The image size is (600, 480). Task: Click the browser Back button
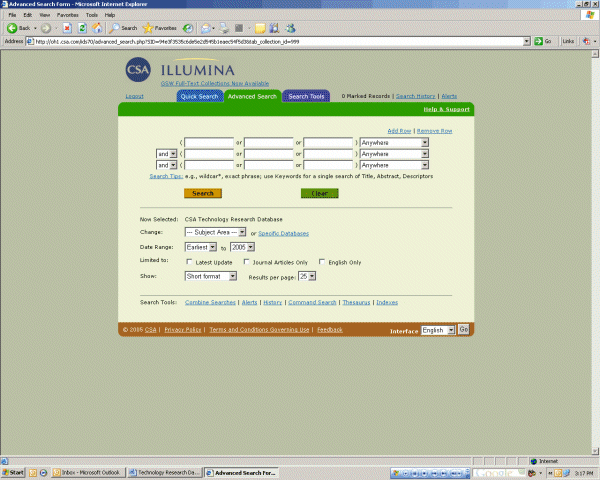point(18,28)
